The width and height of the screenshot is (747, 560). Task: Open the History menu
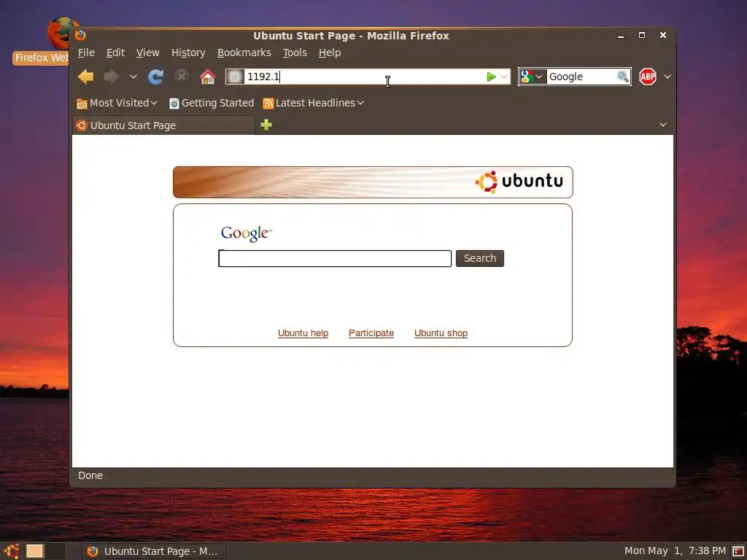[188, 52]
